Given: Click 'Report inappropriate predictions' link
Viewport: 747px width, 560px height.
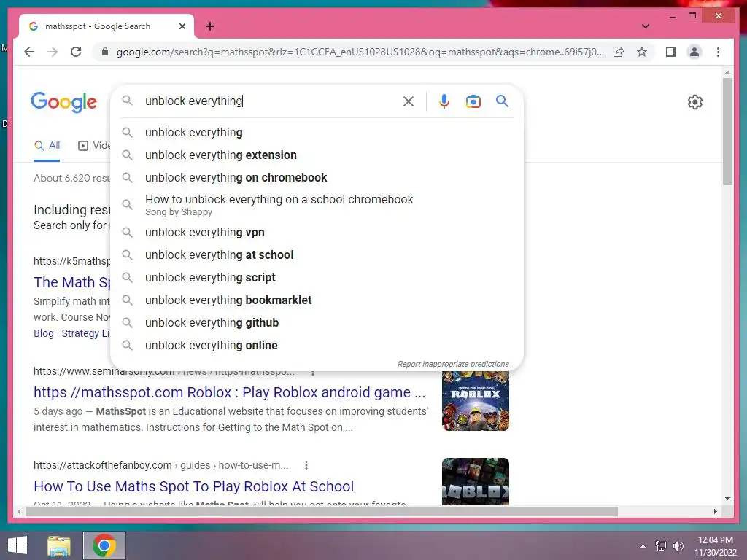Looking at the screenshot, I should [453, 364].
